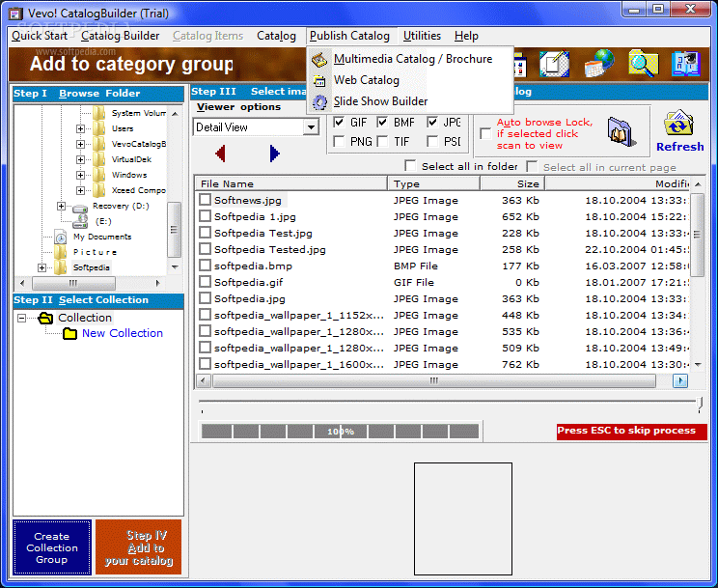Click Press ESC to skip process button
718x588 pixels.
click(x=631, y=432)
